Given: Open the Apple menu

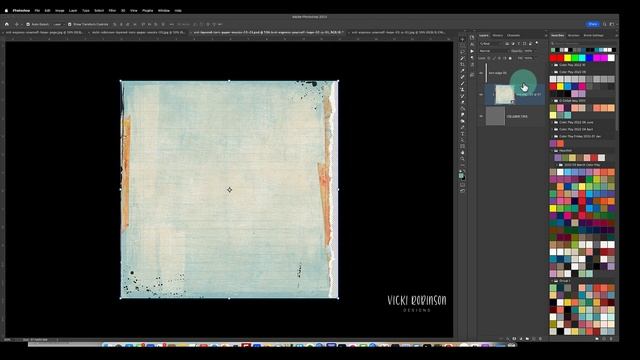Looking at the screenshot, I should (x=6, y=11).
